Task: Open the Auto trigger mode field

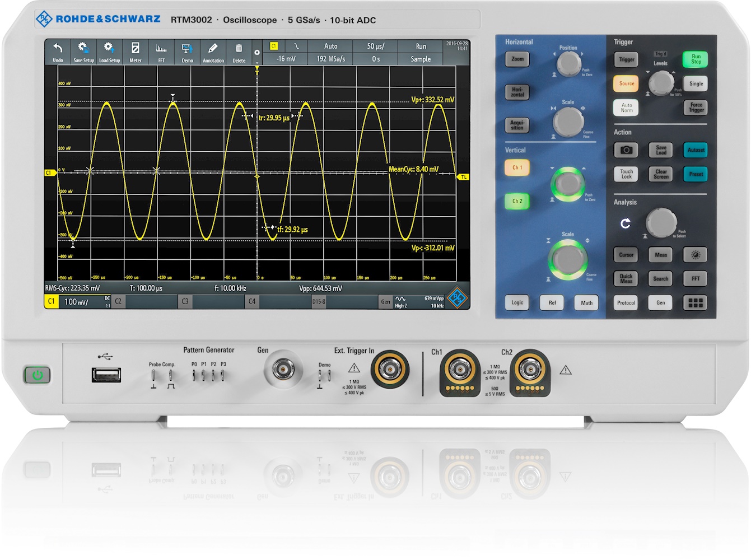Action: (x=330, y=46)
